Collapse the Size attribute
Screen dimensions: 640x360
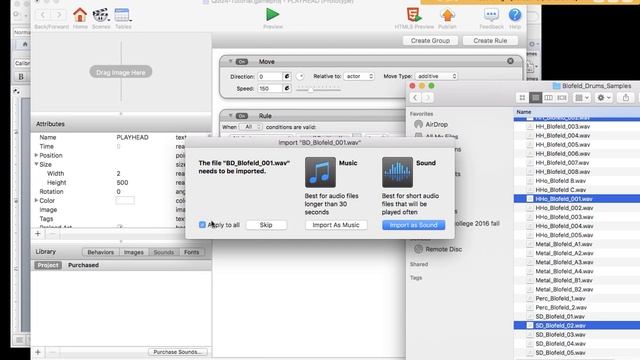[x=36, y=164]
